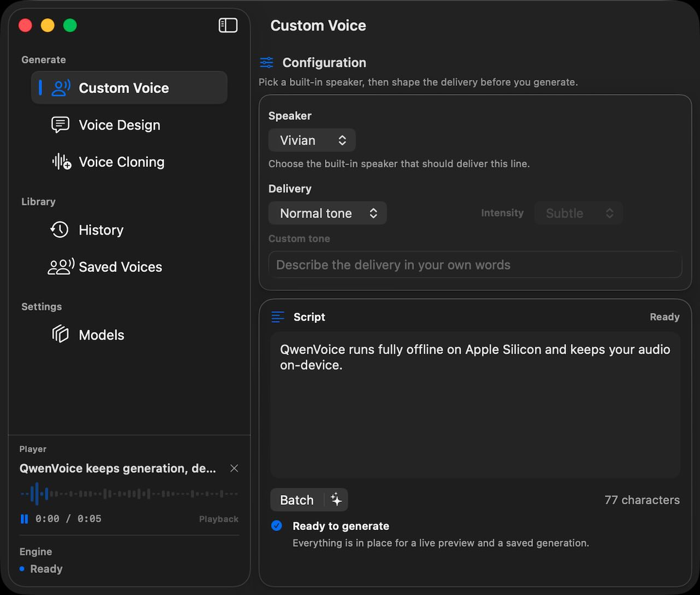This screenshot has height=595, width=700.
Task: Focus the Custom tone text field
Action: coord(475,265)
